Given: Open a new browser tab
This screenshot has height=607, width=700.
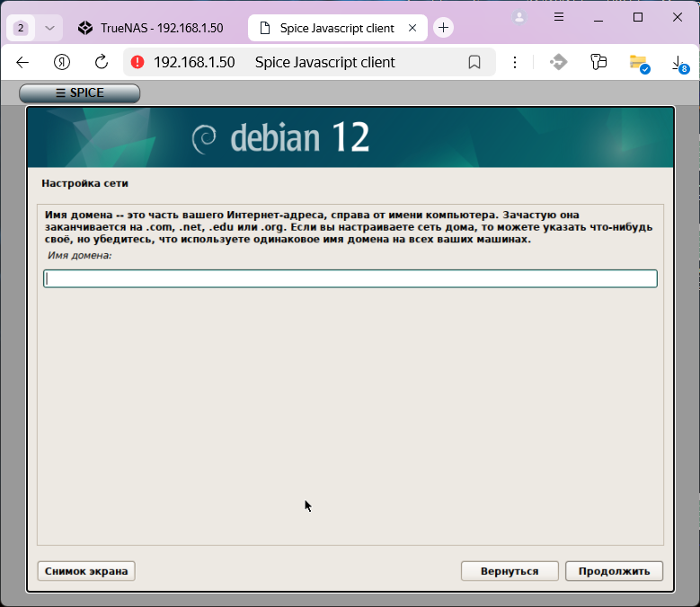Looking at the screenshot, I should [x=443, y=28].
